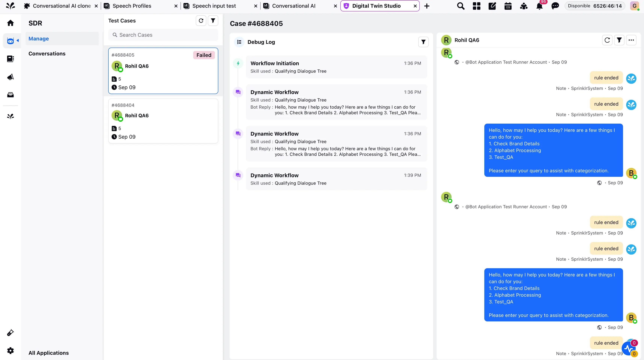644x360 pixels.
Task: Select test case #4688404
Action: (163, 121)
